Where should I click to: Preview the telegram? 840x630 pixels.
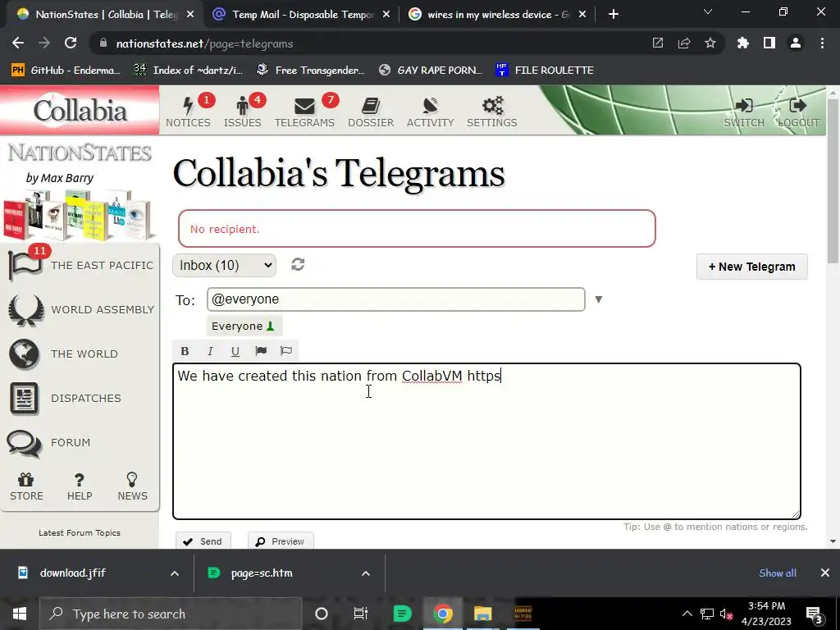point(281,541)
